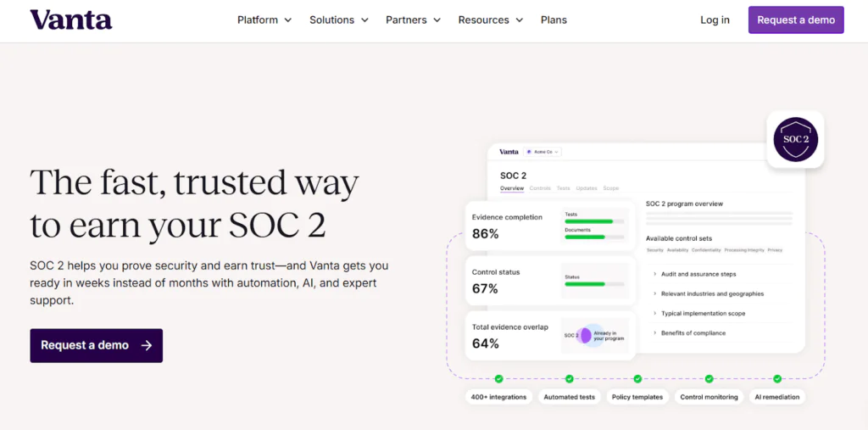Click the Privacy control set label
The height and width of the screenshot is (430, 868).
pyautogui.click(x=775, y=250)
